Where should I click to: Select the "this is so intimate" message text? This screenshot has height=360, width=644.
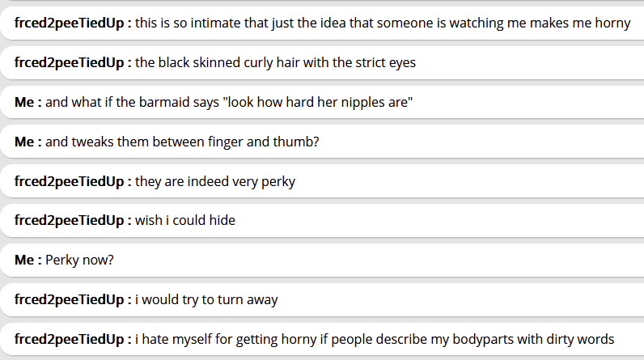[x=383, y=23]
